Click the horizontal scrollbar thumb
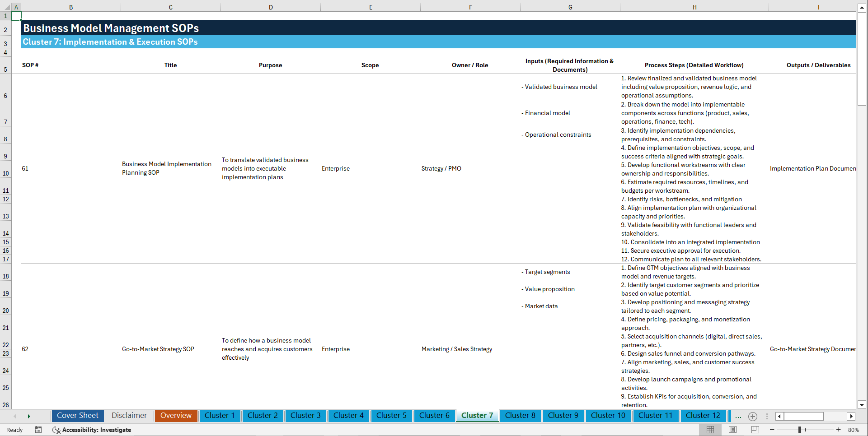Viewport: 868px width, 436px height. [x=804, y=416]
